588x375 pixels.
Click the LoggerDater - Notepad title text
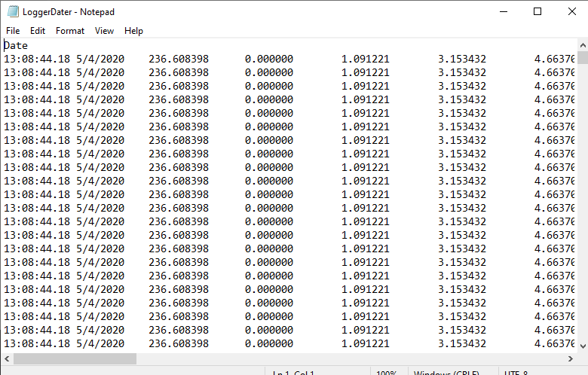tap(69, 12)
